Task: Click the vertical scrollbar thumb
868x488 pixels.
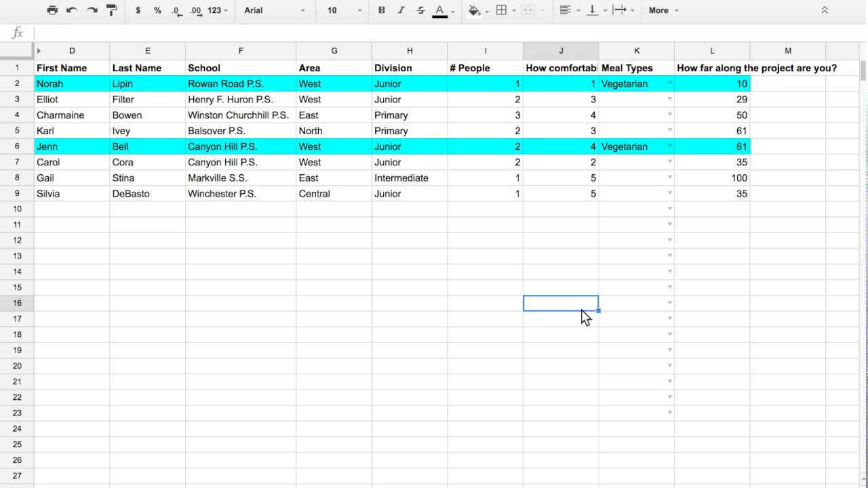Action: pos(863,70)
